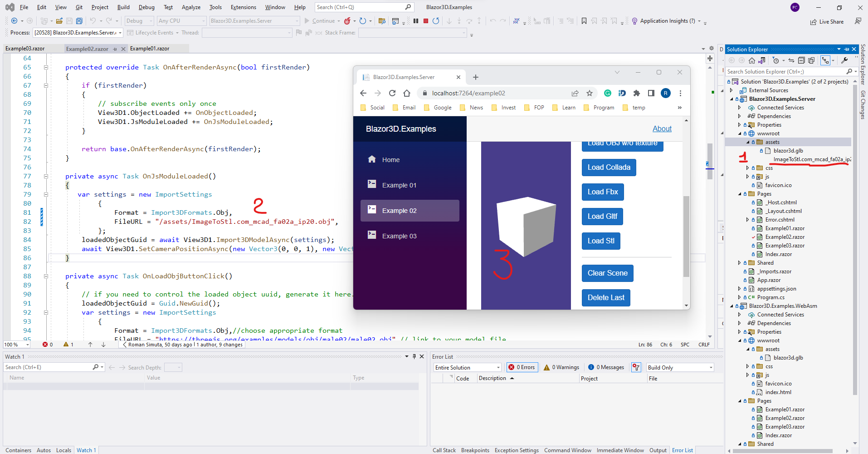Open the Git menu

tap(79, 7)
